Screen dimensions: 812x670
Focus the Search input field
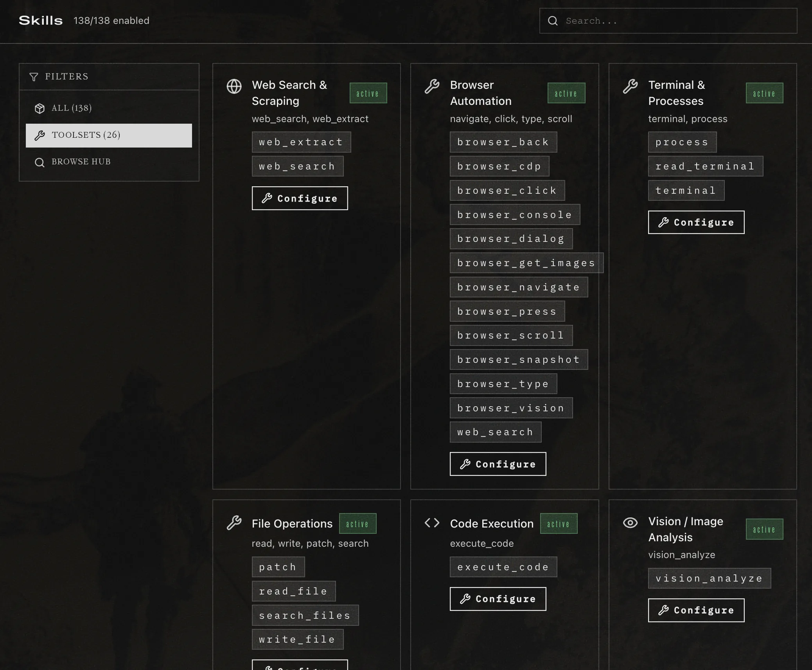[668, 21]
